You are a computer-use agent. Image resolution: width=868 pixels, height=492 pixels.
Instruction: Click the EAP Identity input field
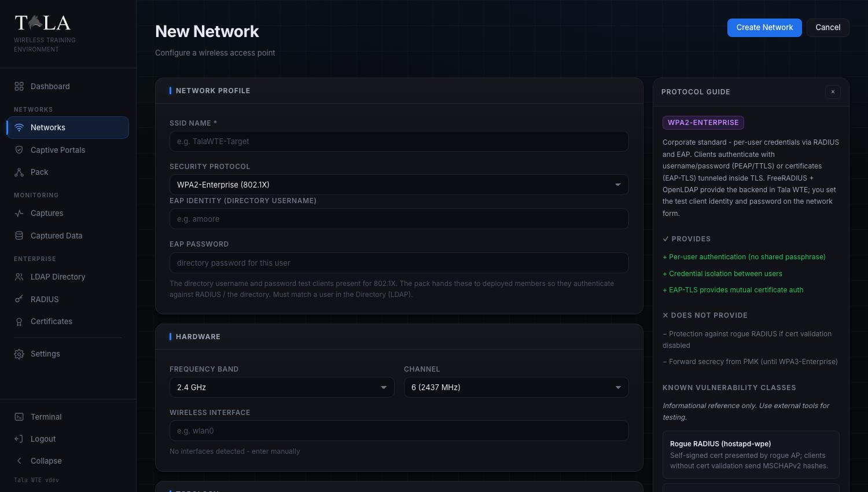399,219
